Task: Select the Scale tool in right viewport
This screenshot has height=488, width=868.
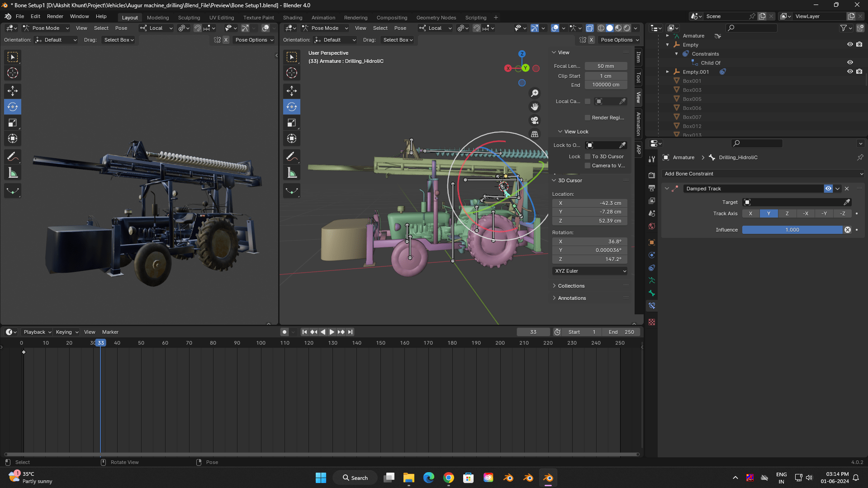Action: coord(292,123)
